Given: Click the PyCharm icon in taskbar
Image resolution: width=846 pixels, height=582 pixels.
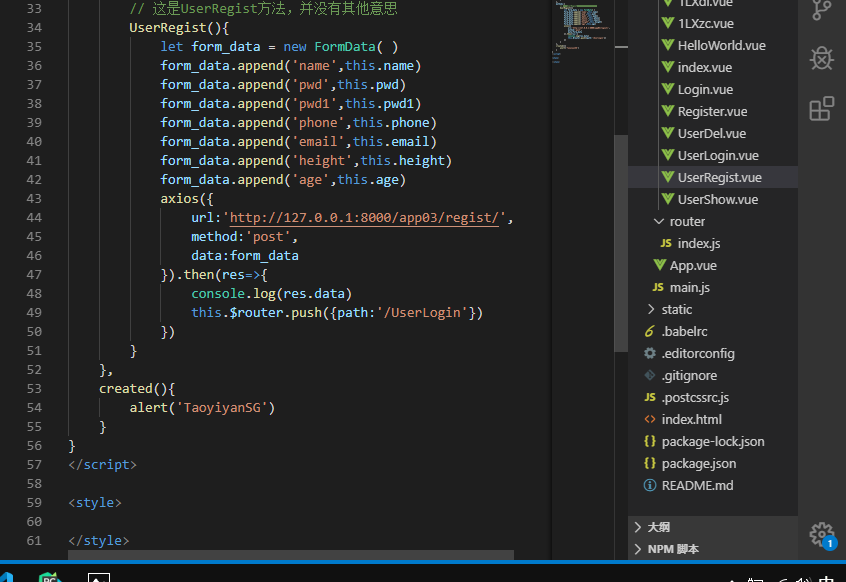Looking at the screenshot, I should 48,577.
